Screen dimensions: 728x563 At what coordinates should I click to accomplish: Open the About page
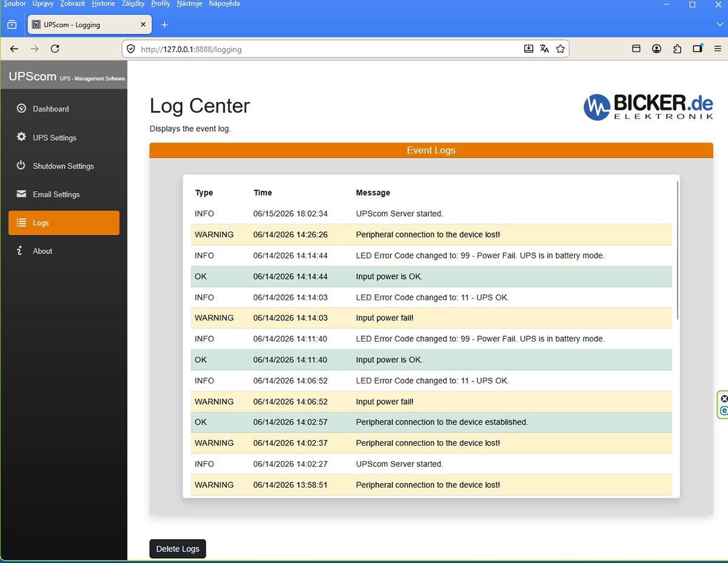tap(42, 251)
